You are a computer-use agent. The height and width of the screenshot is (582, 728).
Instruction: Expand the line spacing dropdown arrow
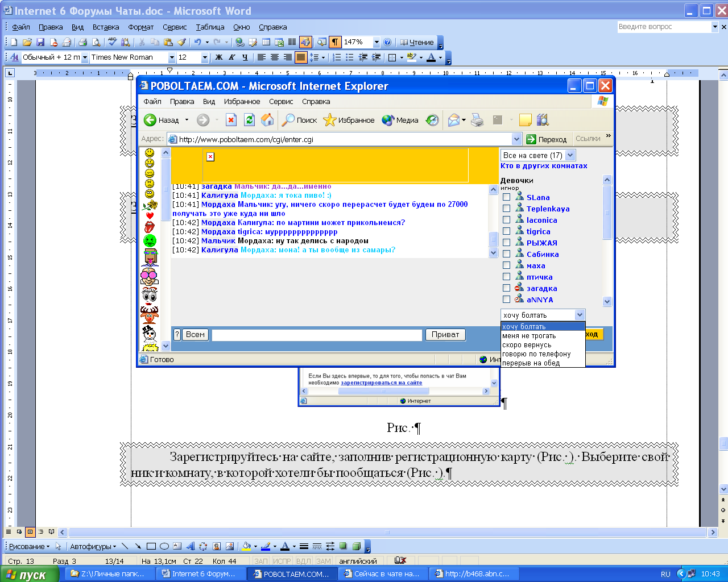(x=323, y=57)
